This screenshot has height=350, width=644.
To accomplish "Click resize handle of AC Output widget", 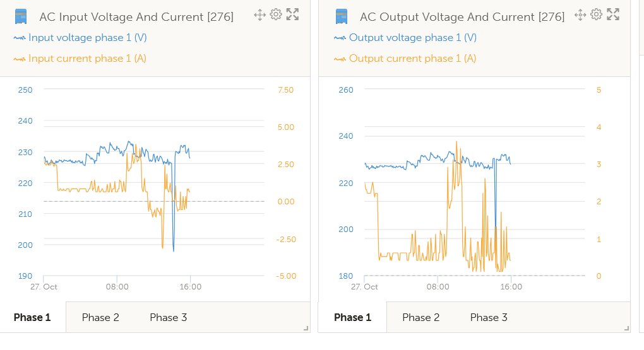I will tap(626, 328).
